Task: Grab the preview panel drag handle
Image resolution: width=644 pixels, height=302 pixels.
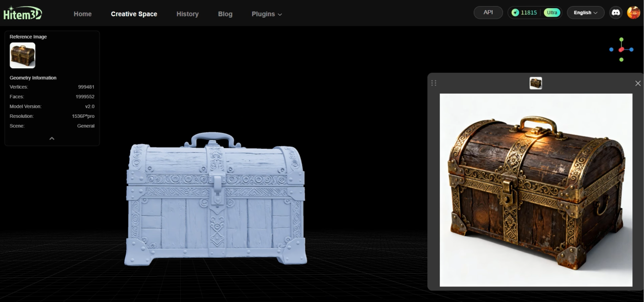Action: pos(433,83)
